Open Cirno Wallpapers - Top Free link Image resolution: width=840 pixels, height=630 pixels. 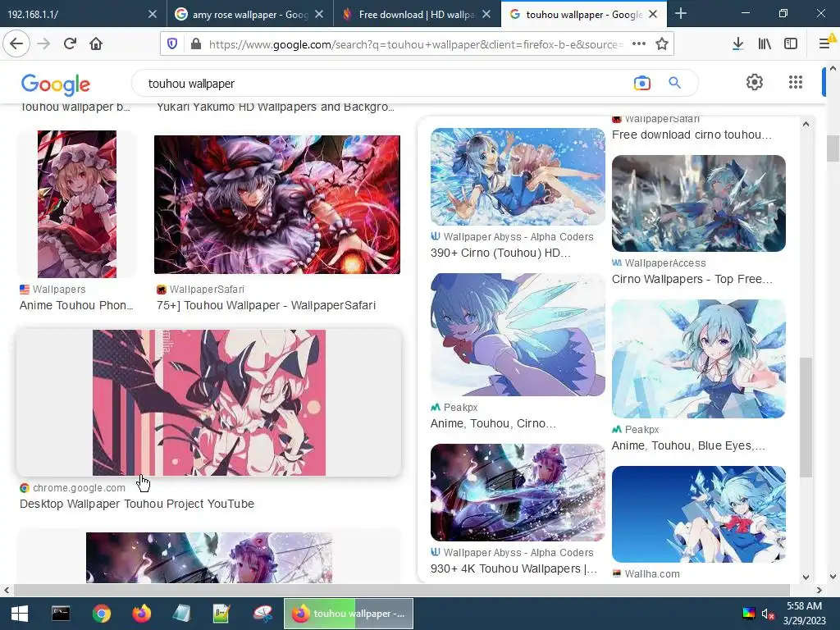(x=692, y=279)
